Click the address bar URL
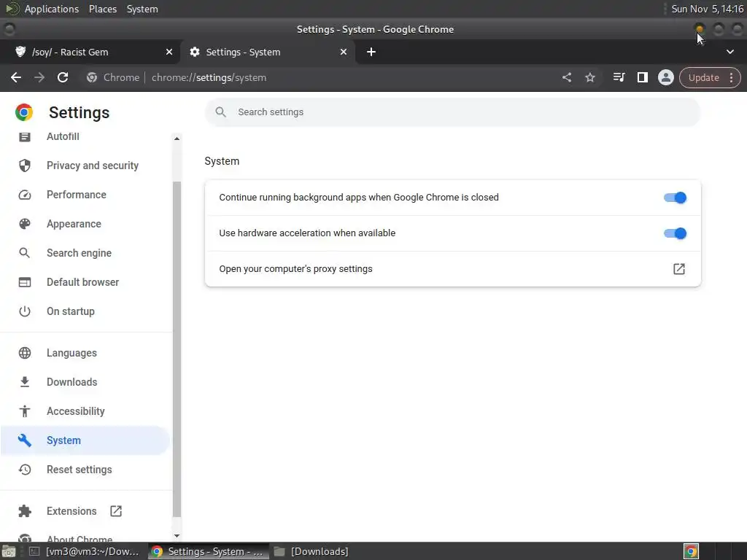 click(x=209, y=77)
